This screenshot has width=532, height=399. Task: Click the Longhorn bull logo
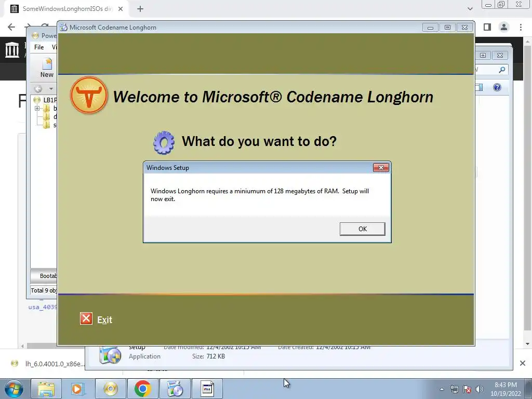coord(89,95)
